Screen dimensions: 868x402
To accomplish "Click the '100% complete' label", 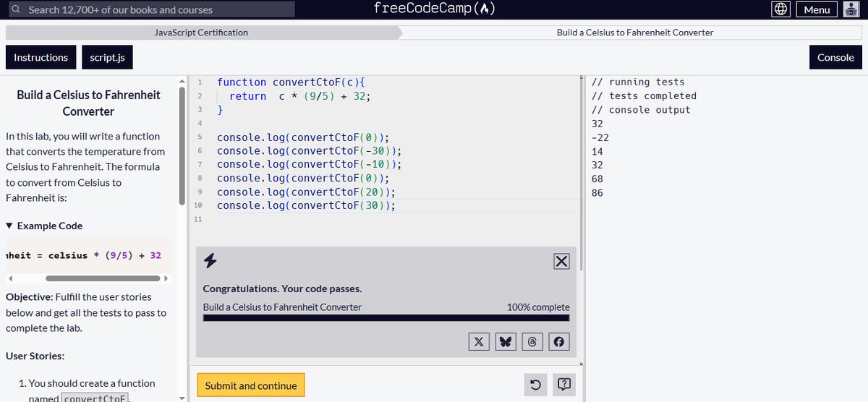I will [538, 307].
